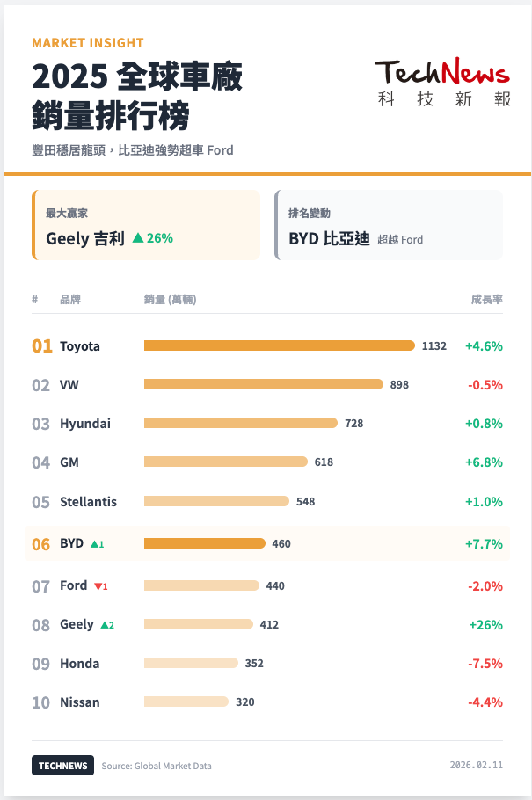Click Toyota's orange sales bar
This screenshot has width=532, height=800.
(279, 345)
